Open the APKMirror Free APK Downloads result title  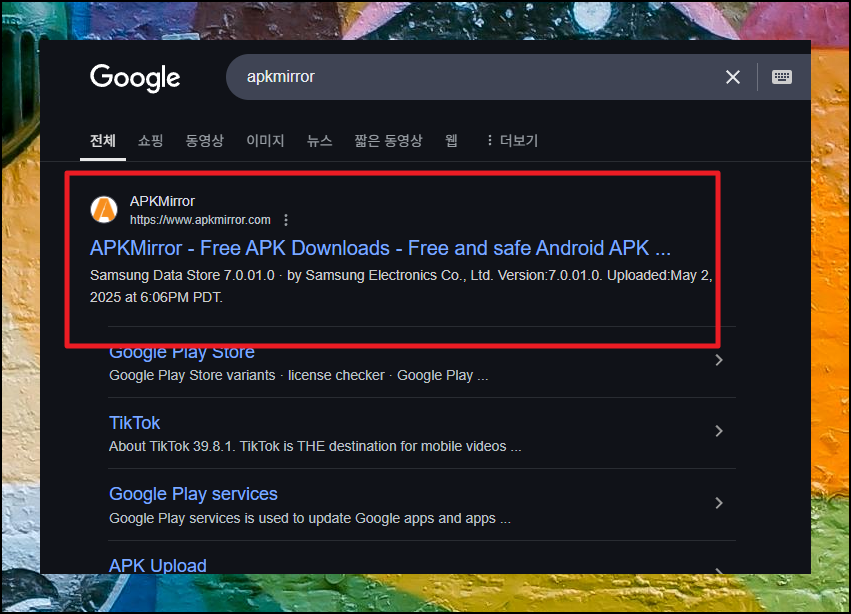click(380, 248)
